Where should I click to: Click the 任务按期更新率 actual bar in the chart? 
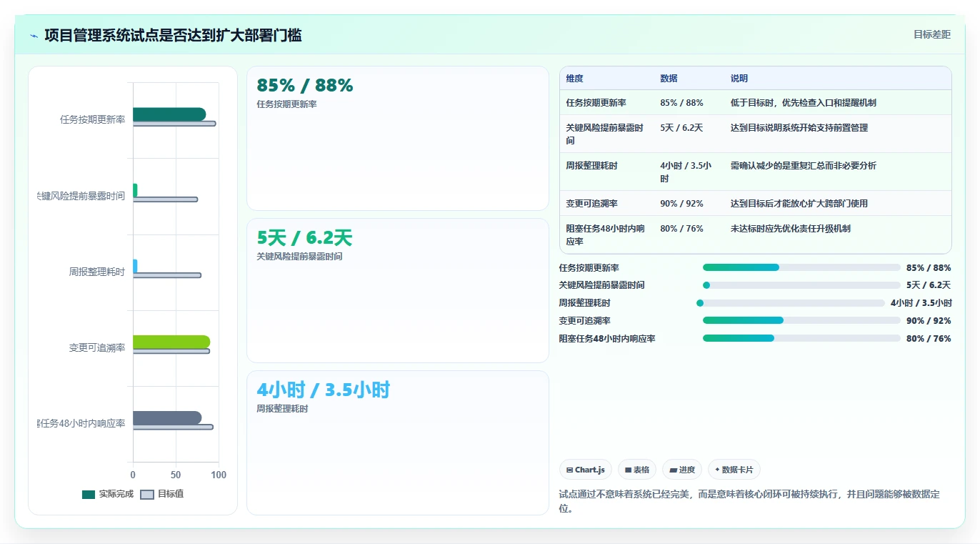[x=169, y=114]
